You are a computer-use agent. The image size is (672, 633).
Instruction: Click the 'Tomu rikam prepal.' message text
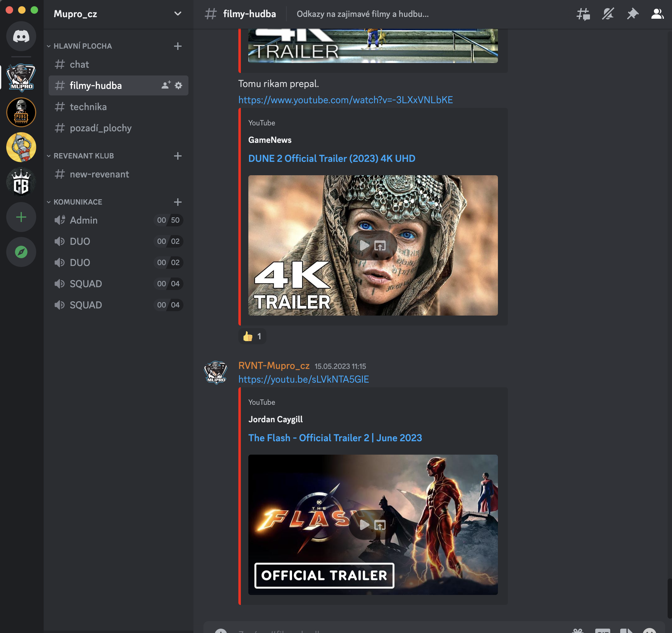[279, 84]
